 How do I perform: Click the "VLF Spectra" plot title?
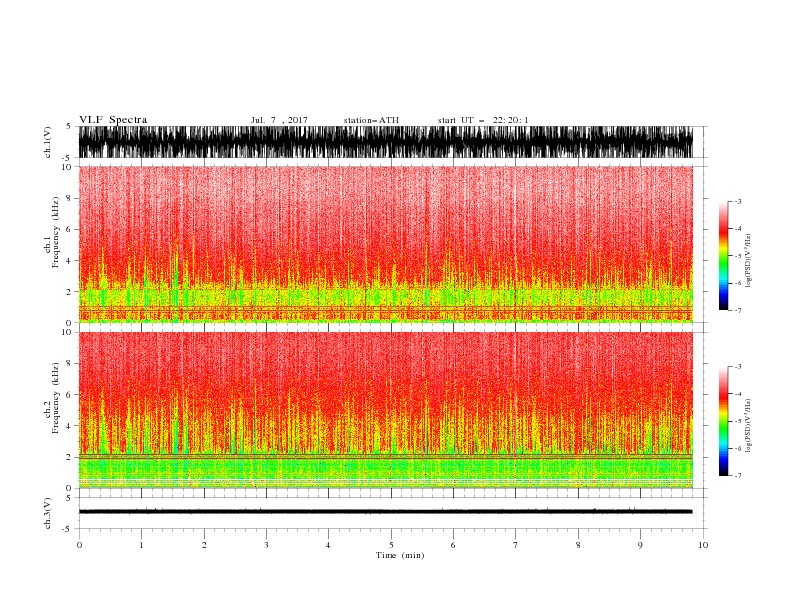coord(113,120)
